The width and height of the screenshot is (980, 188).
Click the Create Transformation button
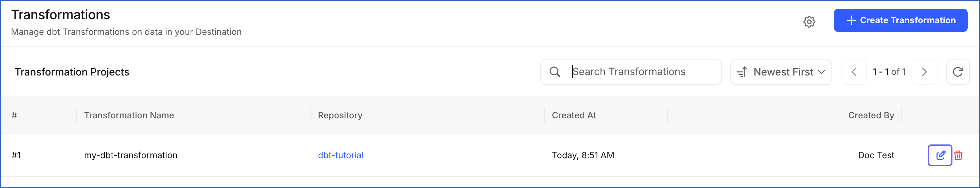click(901, 20)
